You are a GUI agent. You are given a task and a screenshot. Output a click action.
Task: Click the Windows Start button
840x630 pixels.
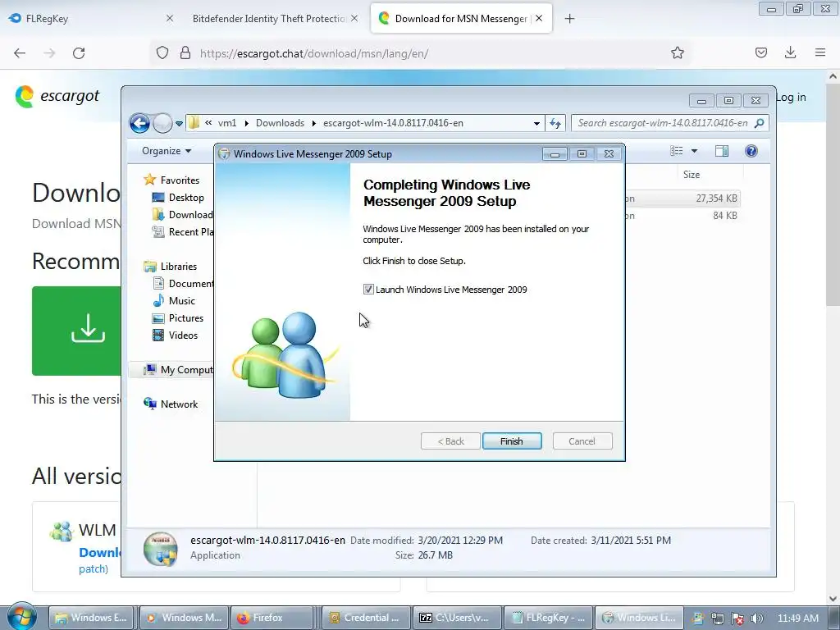click(x=21, y=617)
